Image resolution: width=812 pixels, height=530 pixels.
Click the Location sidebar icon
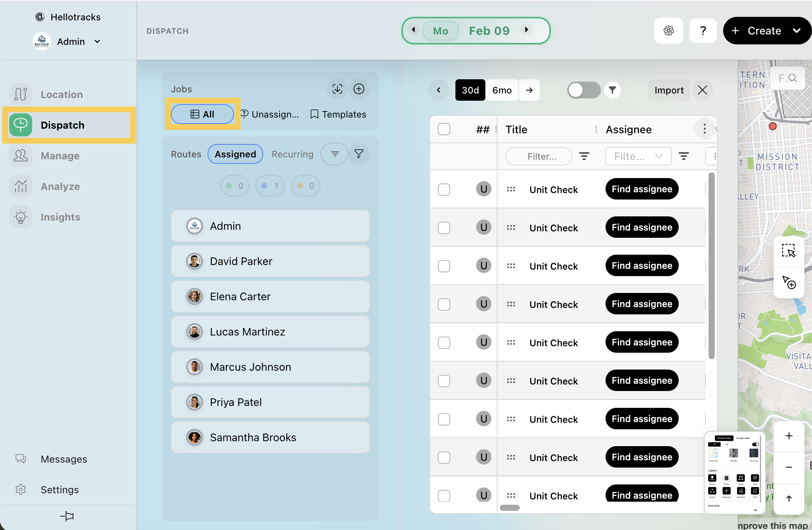[21, 94]
